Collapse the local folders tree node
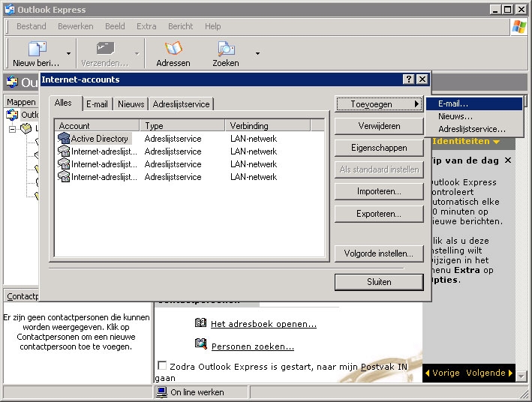The width and height of the screenshot is (532, 402). [12, 129]
